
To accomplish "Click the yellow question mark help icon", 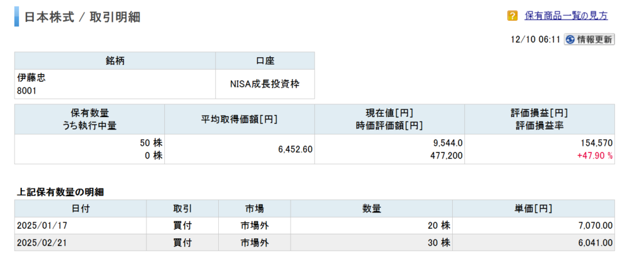I will coord(513,16).
